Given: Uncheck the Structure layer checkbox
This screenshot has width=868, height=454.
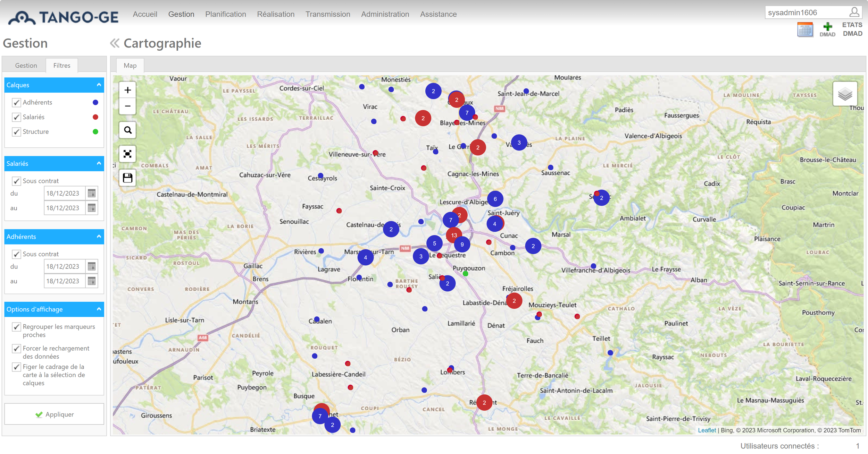Looking at the screenshot, I should 16,131.
